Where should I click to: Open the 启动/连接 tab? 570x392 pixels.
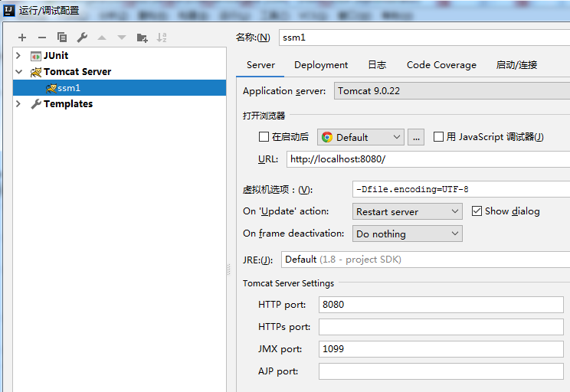point(516,65)
